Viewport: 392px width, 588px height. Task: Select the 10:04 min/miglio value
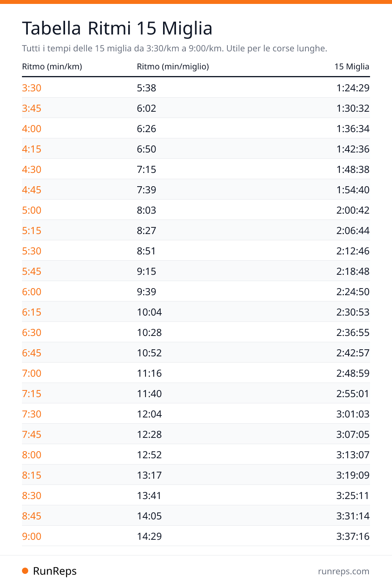[x=149, y=312]
